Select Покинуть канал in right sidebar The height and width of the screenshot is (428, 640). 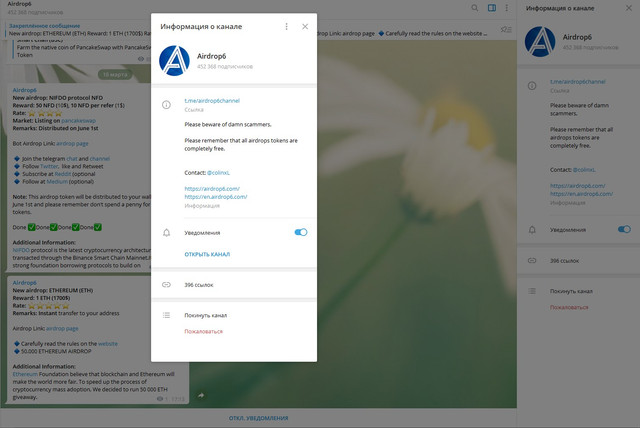tap(571, 291)
